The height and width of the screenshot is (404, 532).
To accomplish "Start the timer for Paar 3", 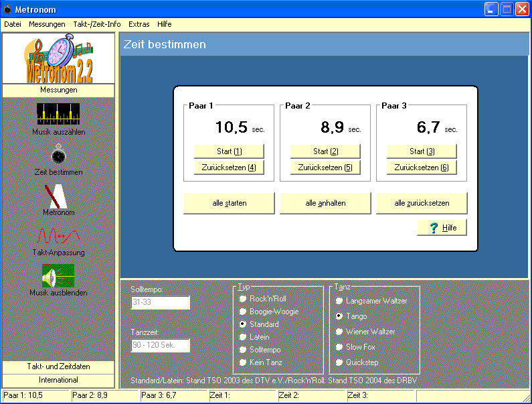I will click(x=422, y=151).
